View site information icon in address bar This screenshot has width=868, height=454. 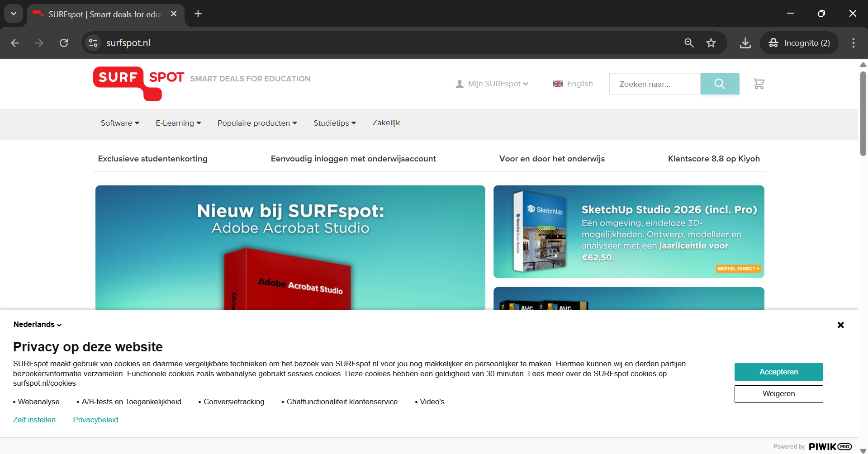click(93, 43)
